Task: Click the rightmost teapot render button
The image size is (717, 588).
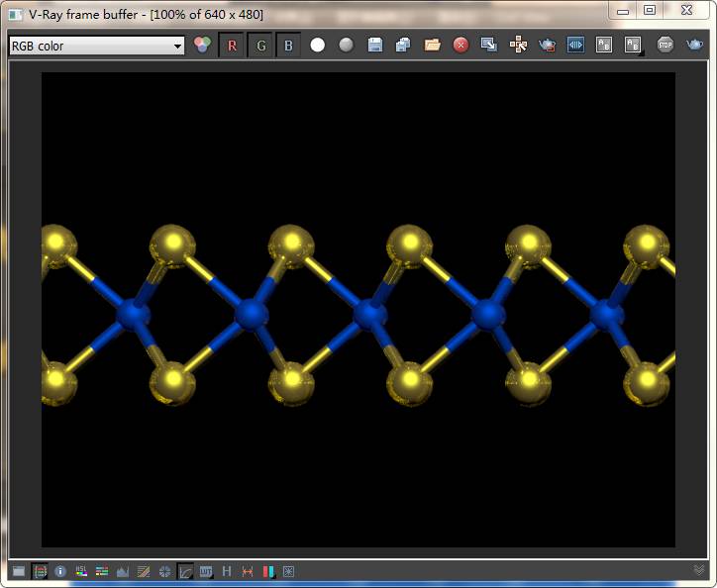Action: point(695,46)
